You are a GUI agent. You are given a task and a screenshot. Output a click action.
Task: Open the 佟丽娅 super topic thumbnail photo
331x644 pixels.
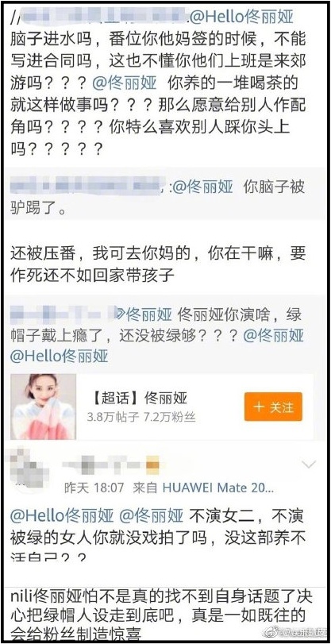(43, 407)
